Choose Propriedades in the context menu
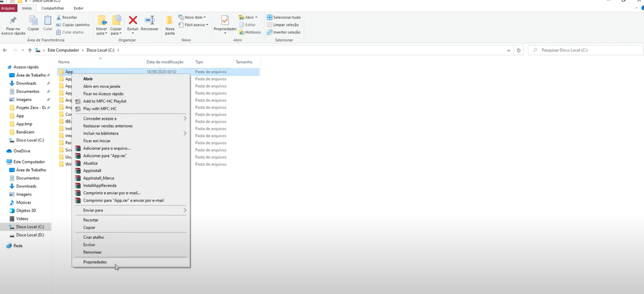This screenshot has width=644, height=294. click(95, 262)
